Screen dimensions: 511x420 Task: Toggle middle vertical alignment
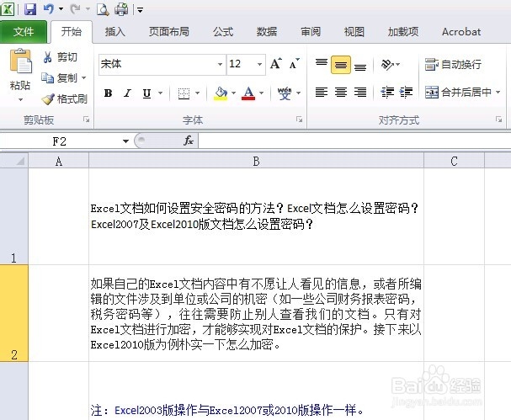tap(341, 65)
